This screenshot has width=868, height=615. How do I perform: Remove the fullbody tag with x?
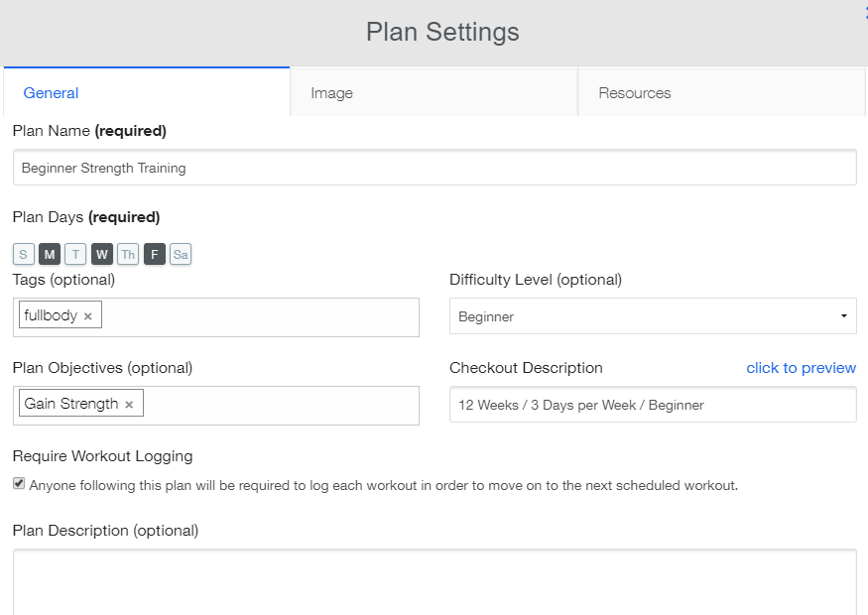pyautogui.click(x=88, y=316)
